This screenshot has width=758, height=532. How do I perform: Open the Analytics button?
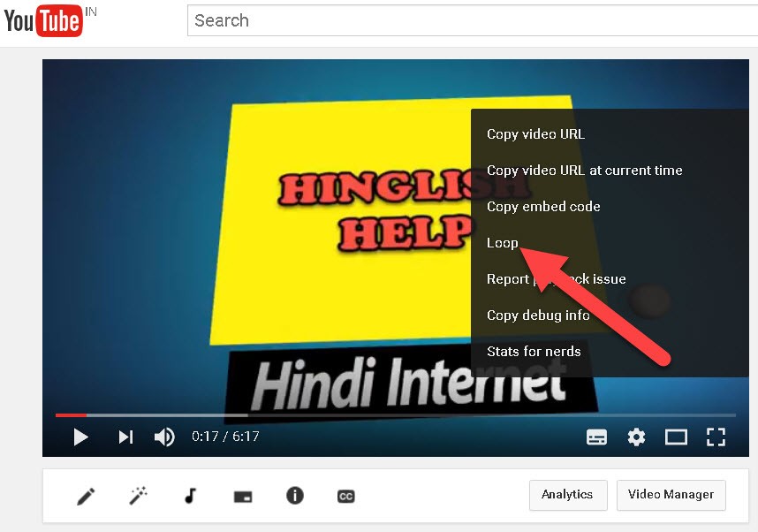point(567,495)
